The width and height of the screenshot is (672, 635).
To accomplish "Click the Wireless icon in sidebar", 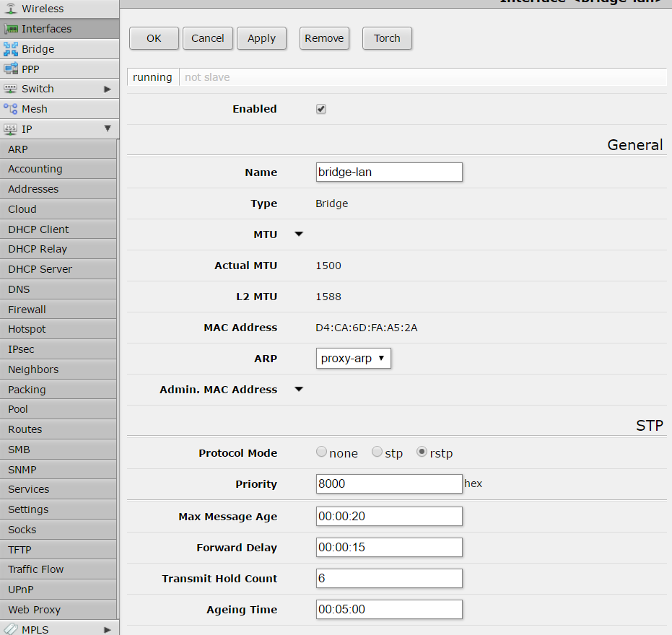I will pyautogui.click(x=11, y=9).
